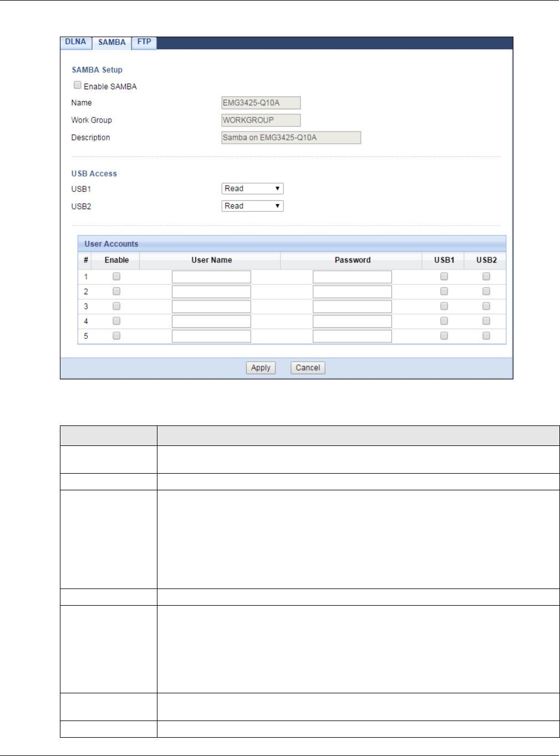Click Password field in row 4
This screenshot has height=756, width=560.
[x=352, y=321]
